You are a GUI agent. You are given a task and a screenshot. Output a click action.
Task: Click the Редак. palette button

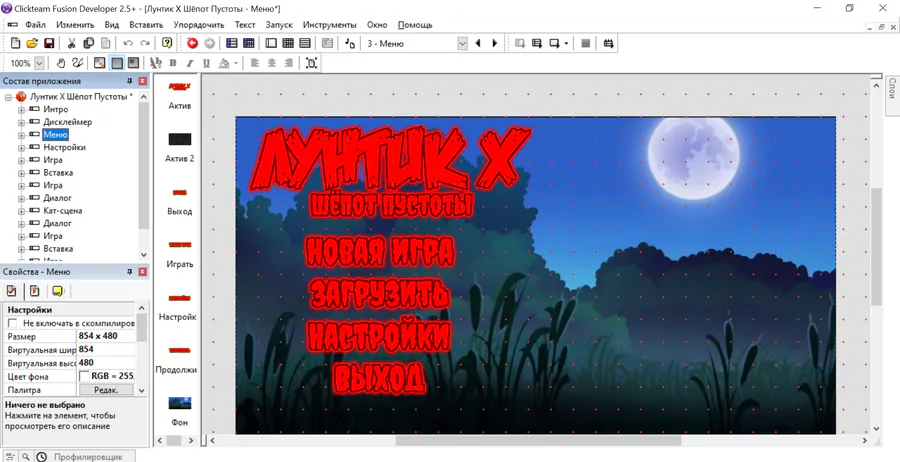tap(106, 390)
